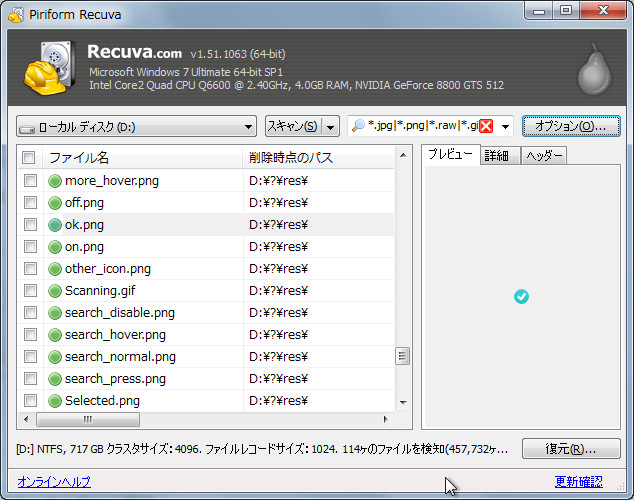
Task: Select the ok.png file row name
Action: 84,225
